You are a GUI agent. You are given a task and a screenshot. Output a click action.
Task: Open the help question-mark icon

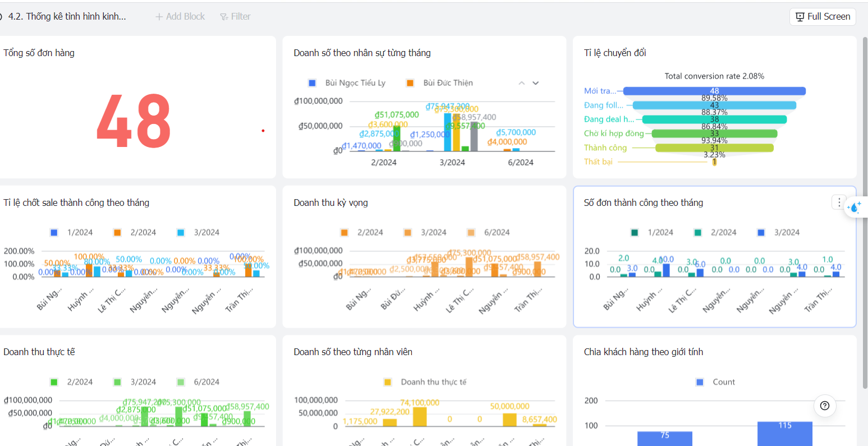pyautogui.click(x=824, y=406)
